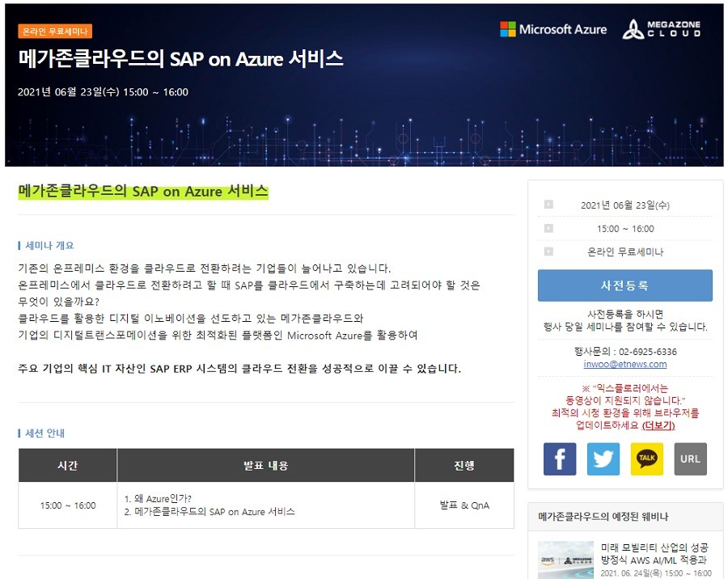Viewport: 728px width, 579px height.
Task: Click the 발표 내용 table column header
Action: pos(265,465)
